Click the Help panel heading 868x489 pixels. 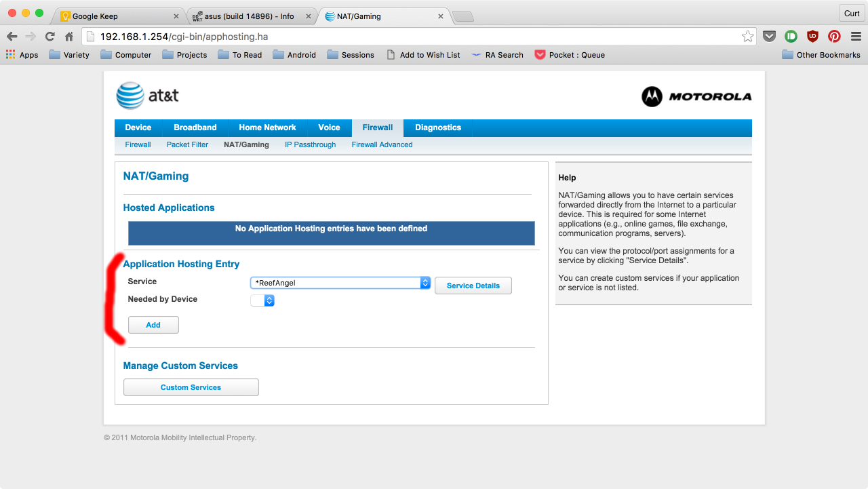coord(567,178)
